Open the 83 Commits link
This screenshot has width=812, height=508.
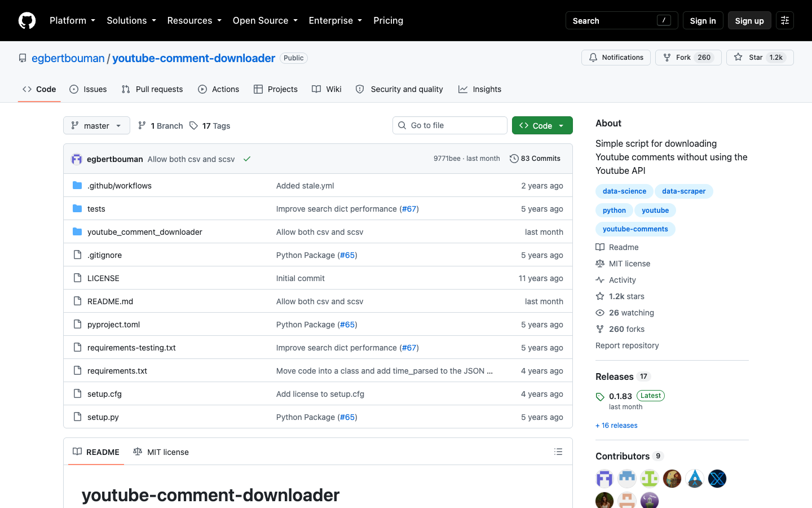(x=535, y=159)
